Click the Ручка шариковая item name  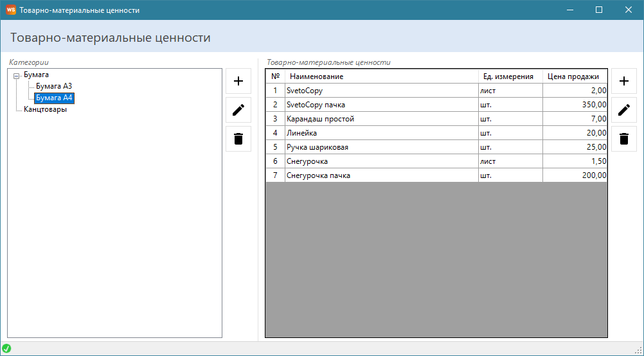318,147
